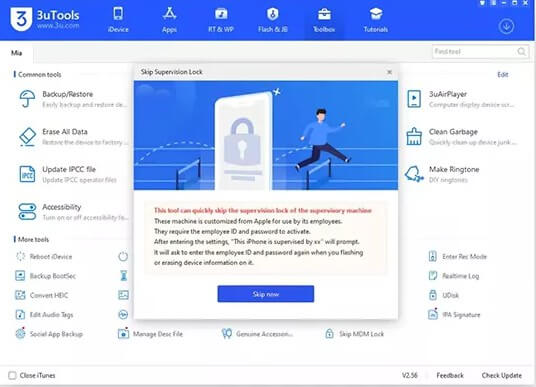
Task: Open the download manager arrow icon
Action: pyautogui.click(x=506, y=26)
